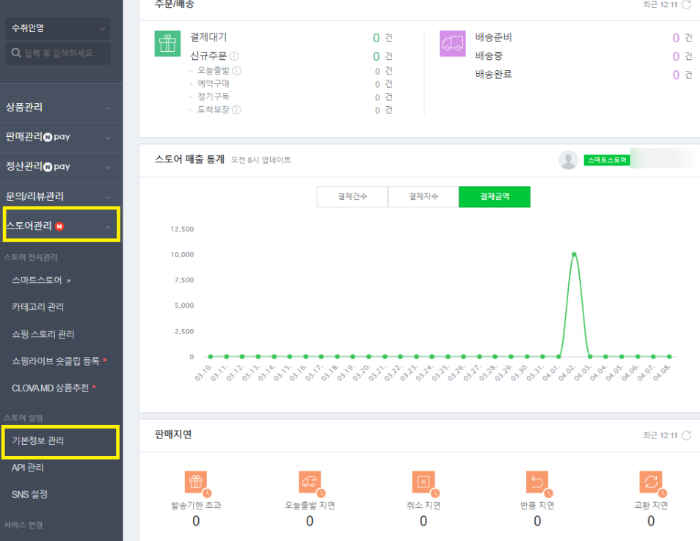Click the 배송완료 count
Screen dimensions: 700x541
(x=676, y=75)
